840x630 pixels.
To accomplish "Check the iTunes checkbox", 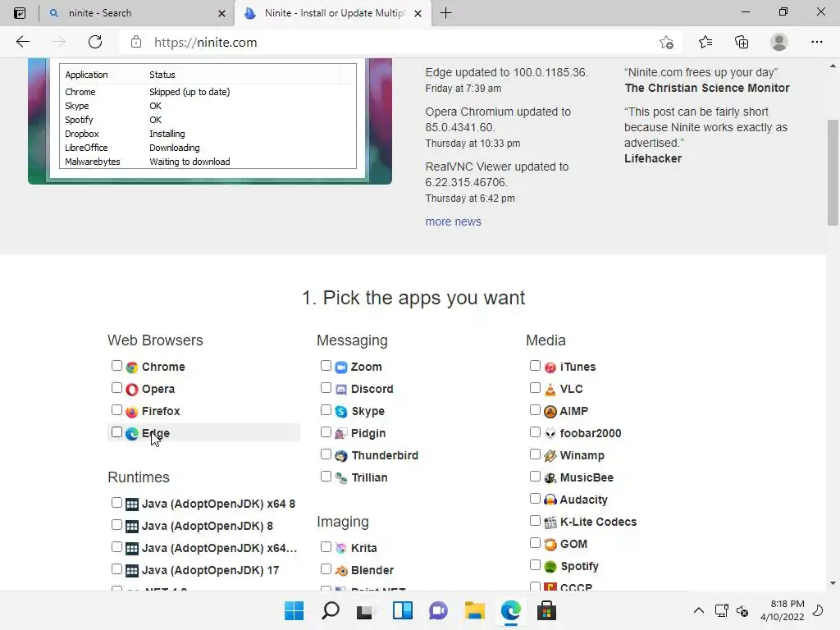I will coord(535,366).
